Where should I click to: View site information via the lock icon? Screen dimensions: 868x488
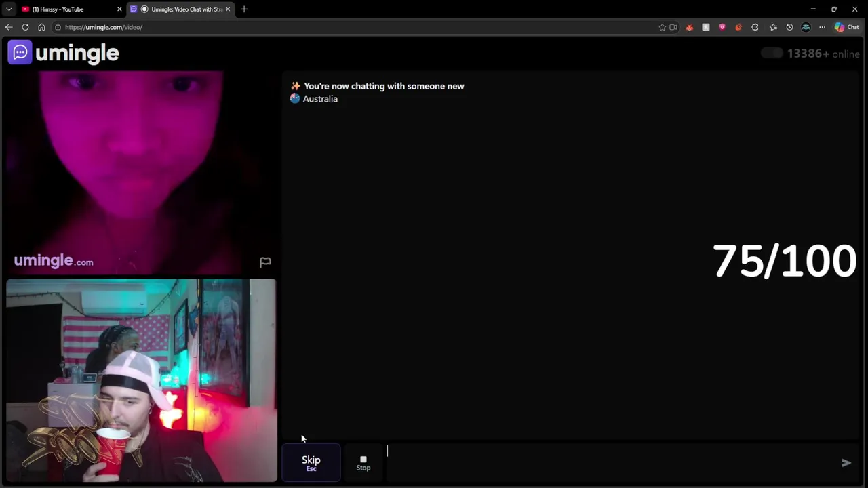click(x=58, y=27)
